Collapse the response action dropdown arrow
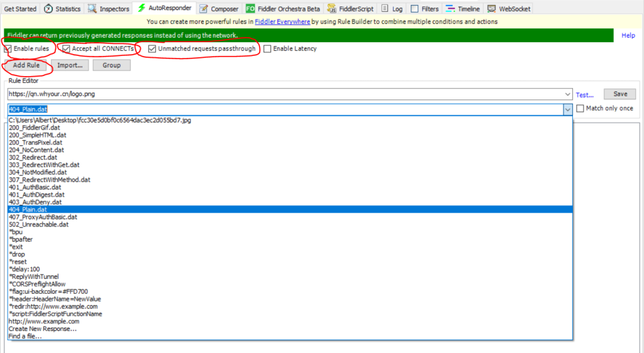The width and height of the screenshot is (644, 353). 568,109
